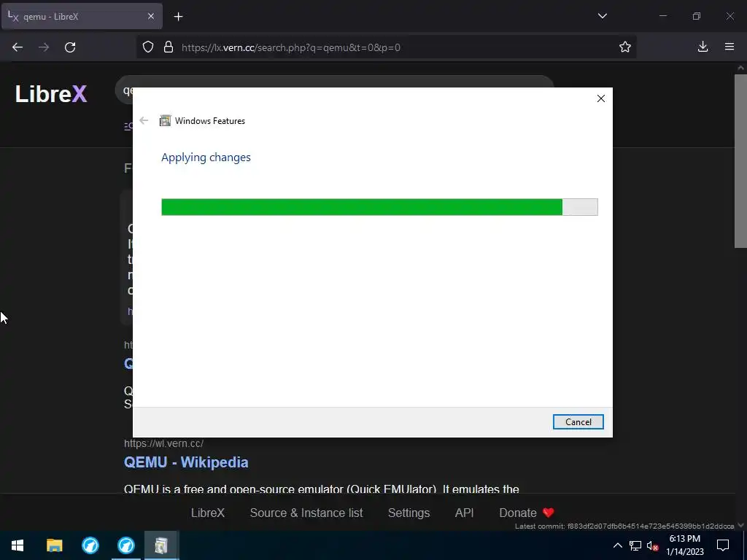
Task: Go back in Windows Features dialog
Action: pyautogui.click(x=144, y=120)
